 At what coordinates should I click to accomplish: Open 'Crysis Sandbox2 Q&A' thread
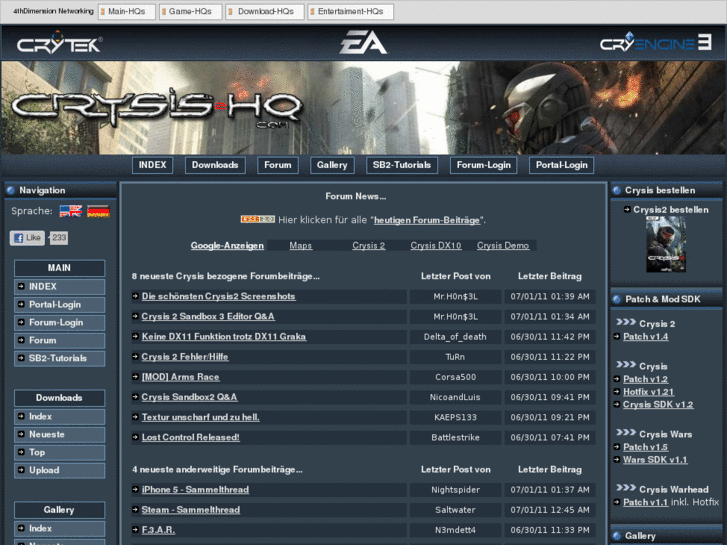(189, 397)
